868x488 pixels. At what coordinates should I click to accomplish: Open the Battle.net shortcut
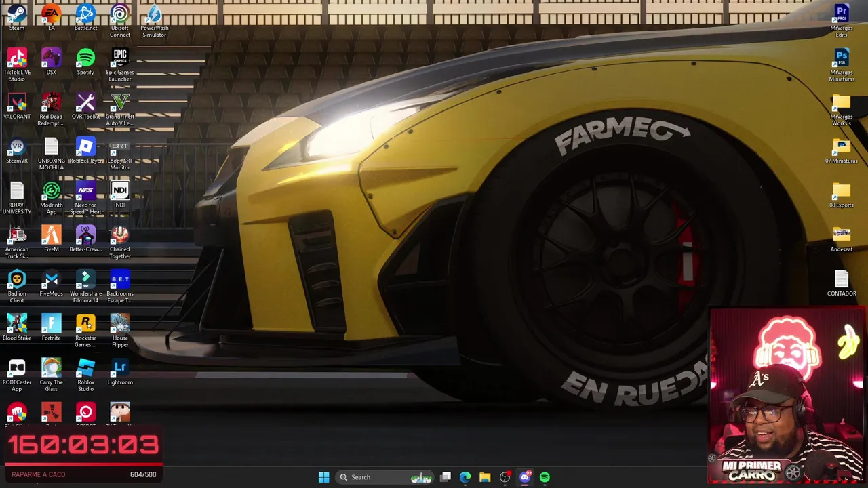click(85, 17)
